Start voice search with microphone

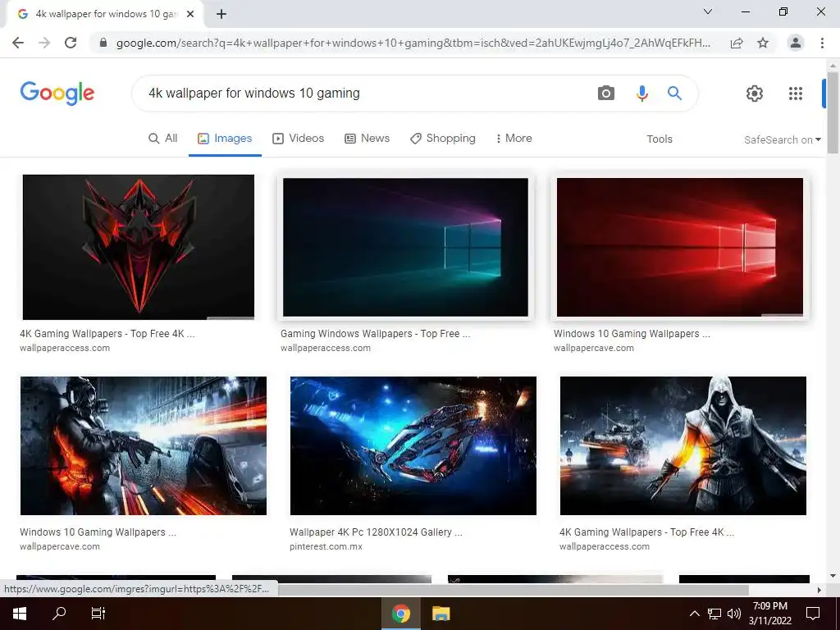(641, 94)
